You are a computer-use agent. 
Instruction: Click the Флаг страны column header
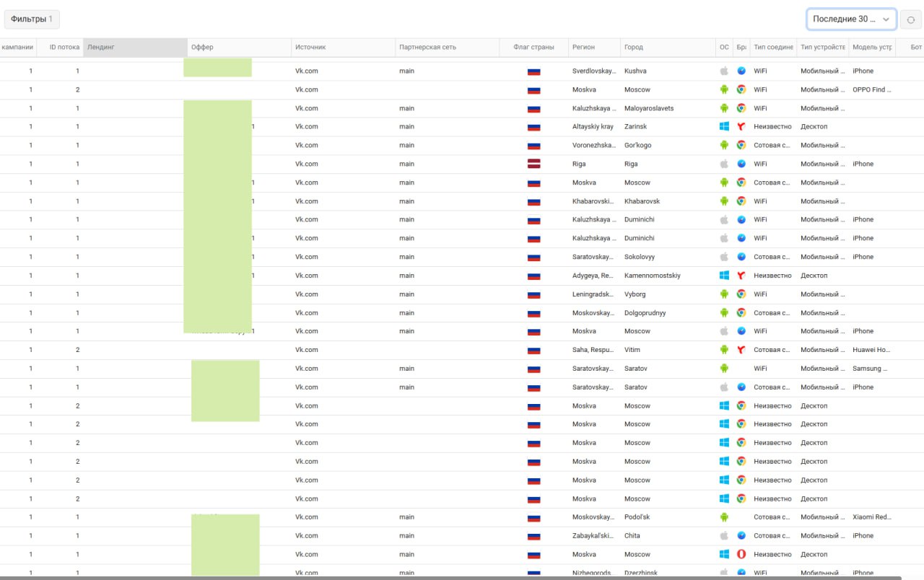click(x=534, y=47)
